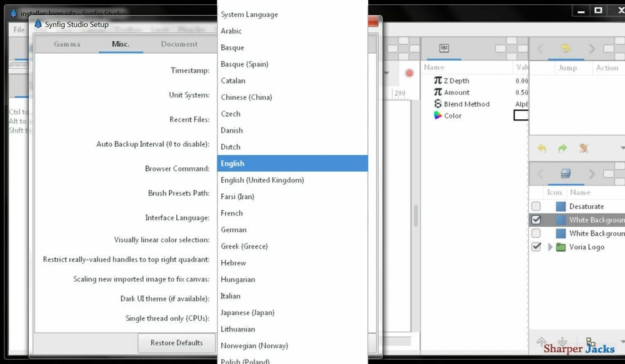Choose Dutch as interface language
This screenshot has width=625, height=364.
(292, 147)
